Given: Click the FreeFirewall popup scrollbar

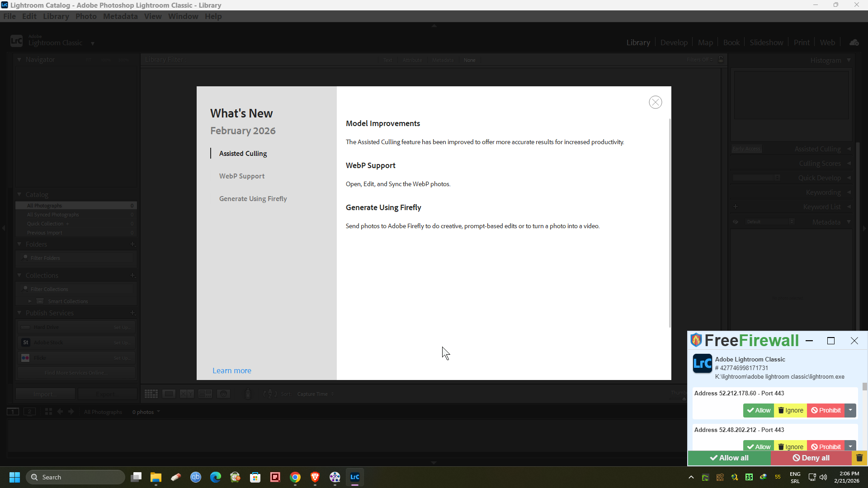Looking at the screenshot, I should point(864,387).
